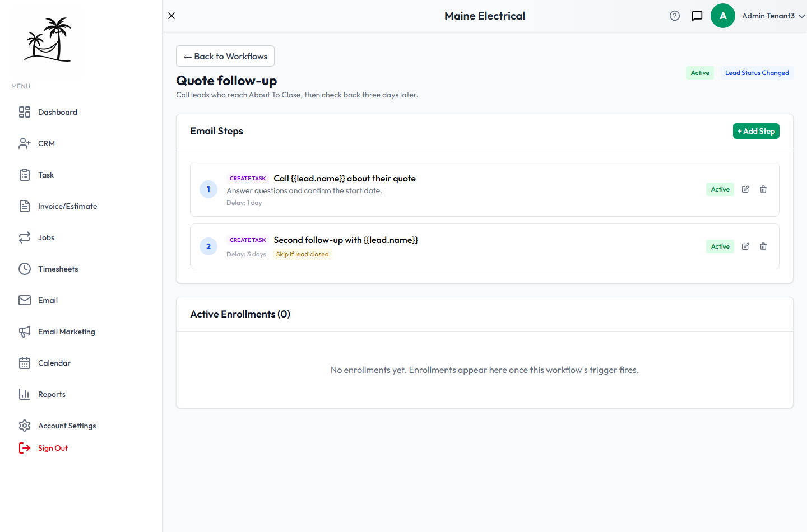
Task: Click the CRM add-person icon
Action: pyautogui.click(x=25, y=143)
